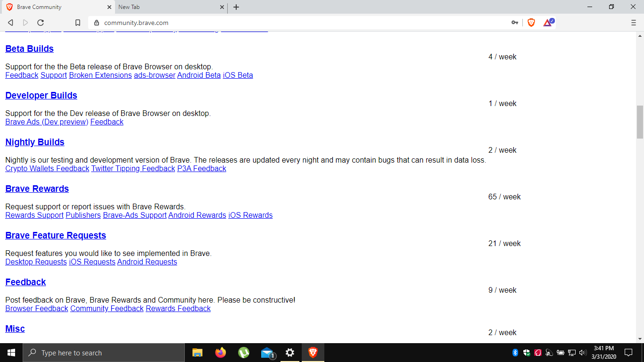The width and height of the screenshot is (644, 362).
Task: Open the Broken Extensions link
Action: tap(100, 75)
